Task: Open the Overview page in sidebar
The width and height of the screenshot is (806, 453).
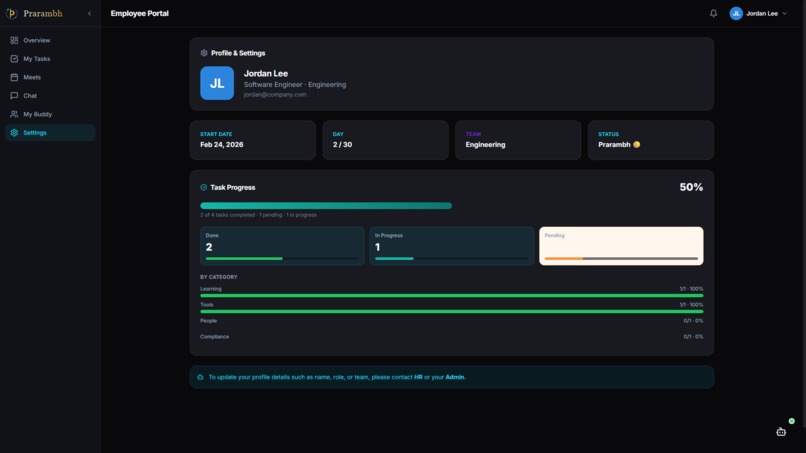Action: coord(50,40)
